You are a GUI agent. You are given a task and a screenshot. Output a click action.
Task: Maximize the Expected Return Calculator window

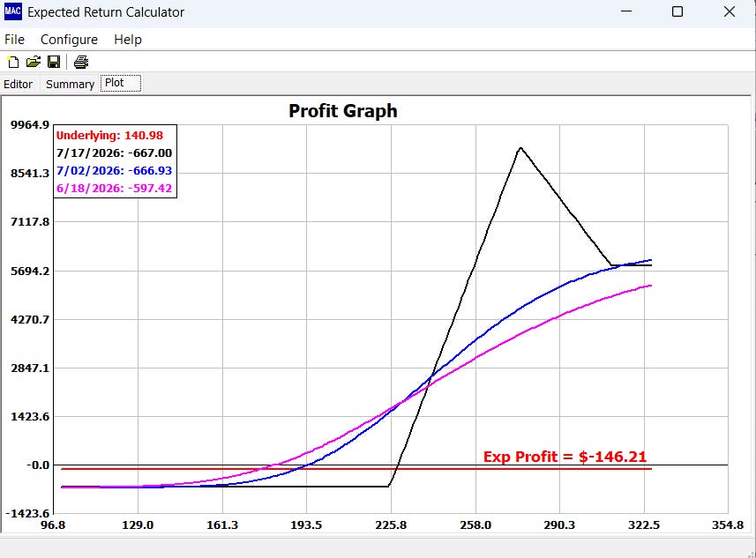click(x=677, y=11)
